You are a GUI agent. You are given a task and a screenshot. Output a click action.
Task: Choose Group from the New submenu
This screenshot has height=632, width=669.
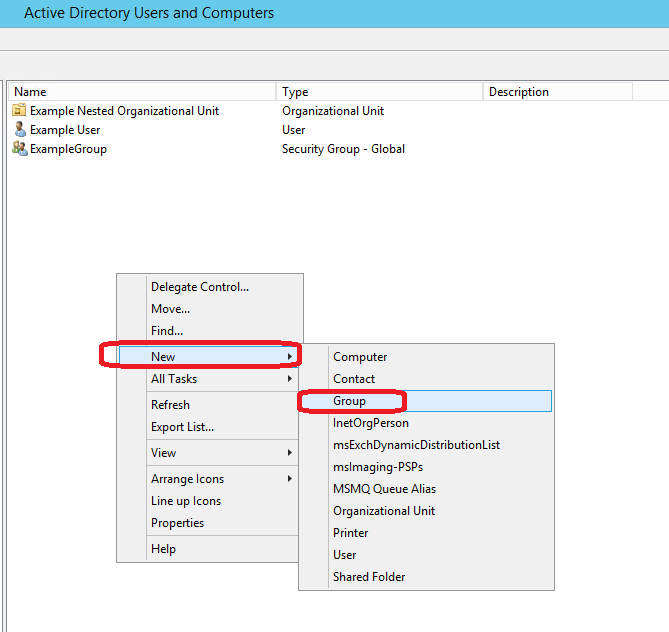(350, 401)
